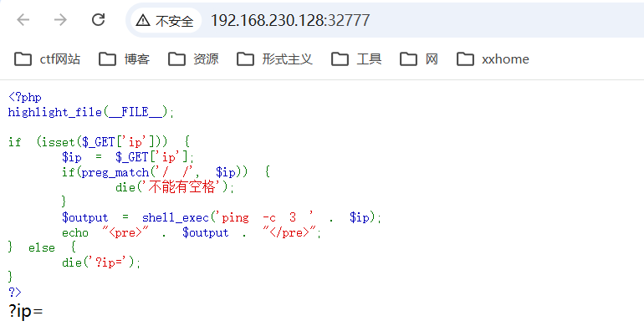
Task: Click the address bar URL 192.168.230.128:32777
Action: pyautogui.click(x=290, y=20)
